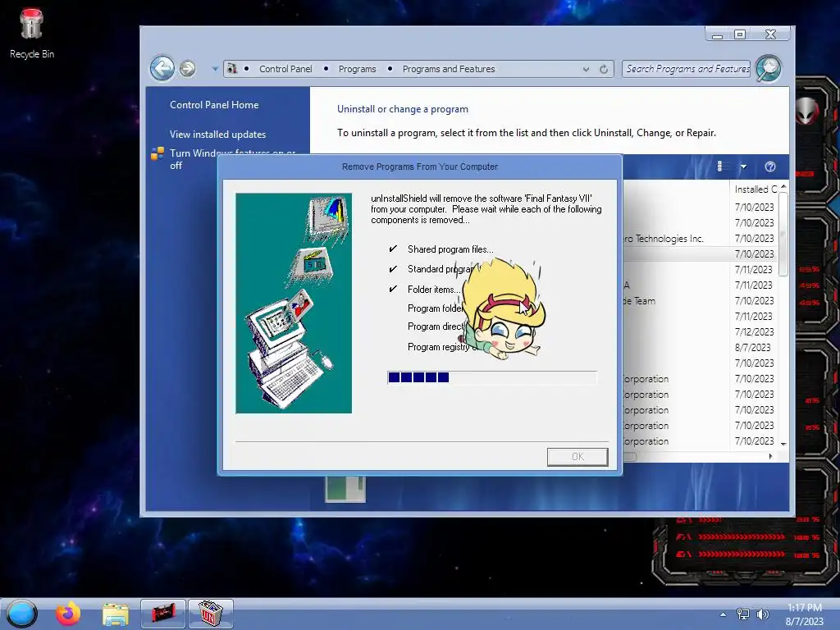Click the 8/7/2023 install date cell
The image size is (840, 630).
click(x=753, y=348)
